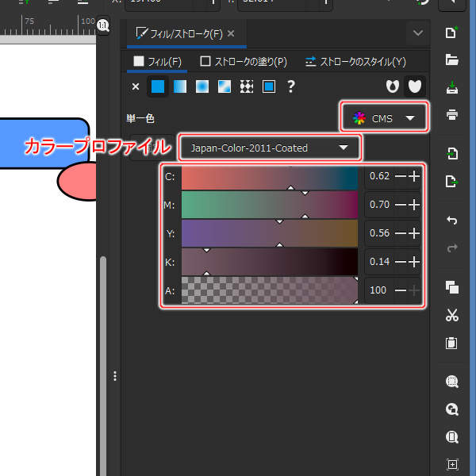476x476 pixels.
Task: Increase Y value with plus button
Action: [x=414, y=233]
